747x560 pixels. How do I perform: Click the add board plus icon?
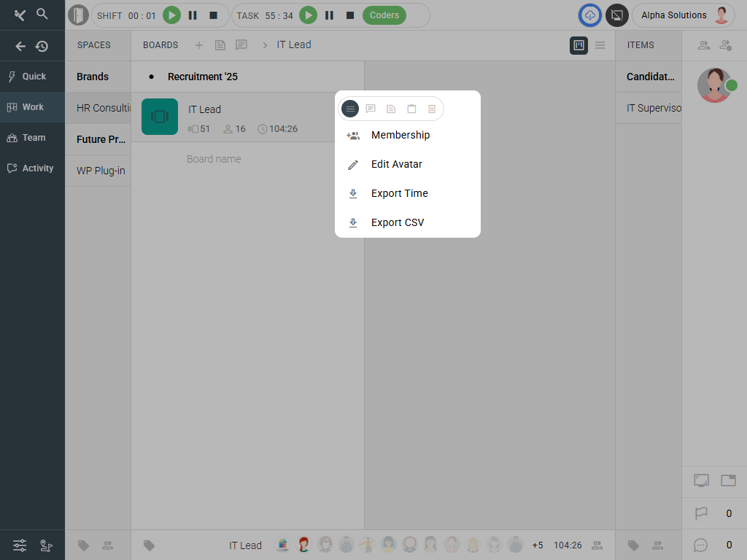[x=198, y=45]
